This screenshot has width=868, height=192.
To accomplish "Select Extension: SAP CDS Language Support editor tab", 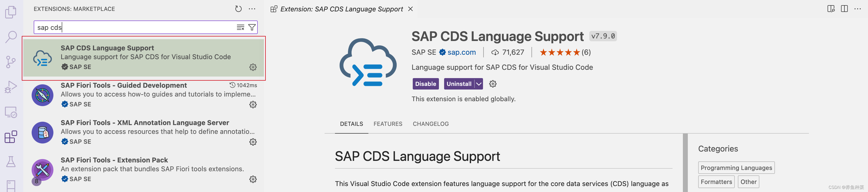I will tap(341, 9).
